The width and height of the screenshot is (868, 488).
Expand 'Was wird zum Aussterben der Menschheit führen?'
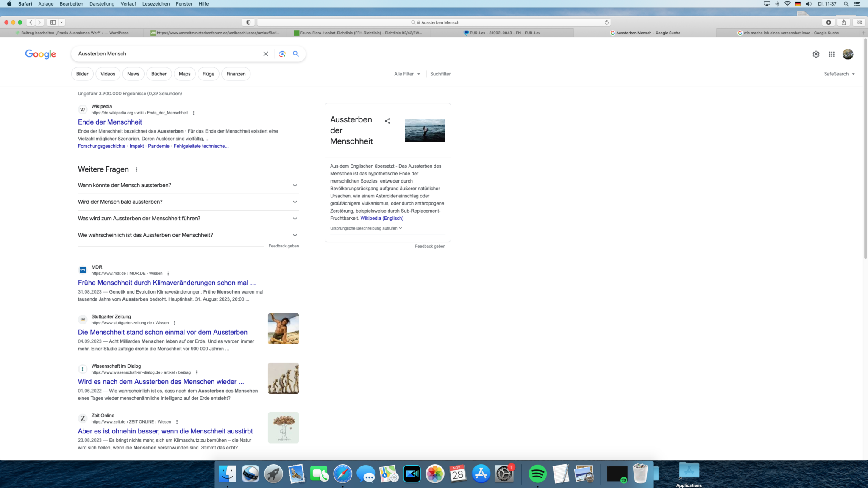(188, 219)
